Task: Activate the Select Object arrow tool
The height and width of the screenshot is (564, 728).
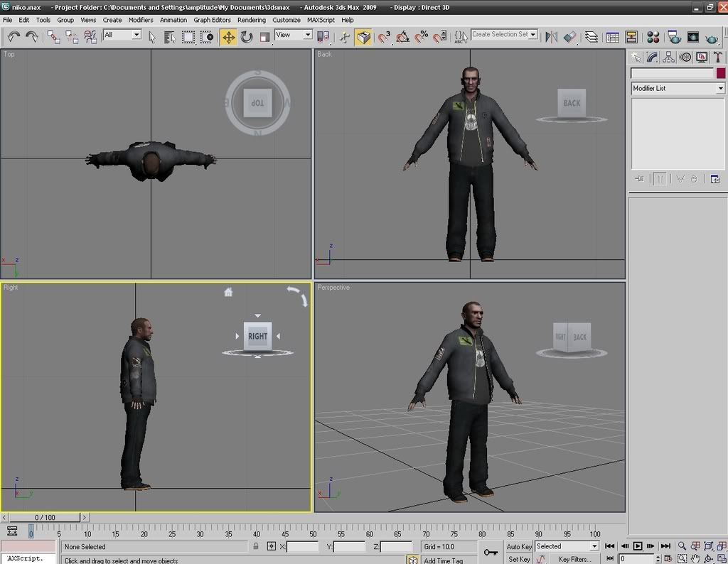Action: pyautogui.click(x=152, y=37)
